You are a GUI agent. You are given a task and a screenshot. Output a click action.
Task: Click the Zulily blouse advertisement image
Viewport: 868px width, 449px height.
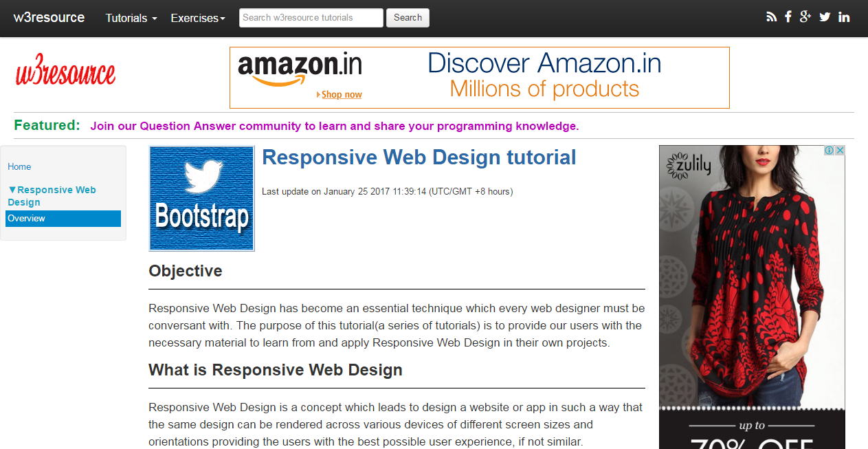[x=752, y=297]
